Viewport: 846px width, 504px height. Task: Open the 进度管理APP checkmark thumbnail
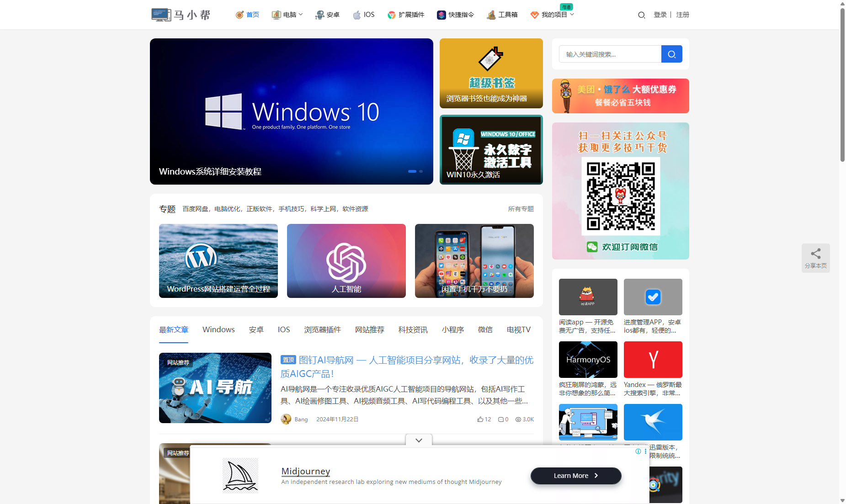653,297
